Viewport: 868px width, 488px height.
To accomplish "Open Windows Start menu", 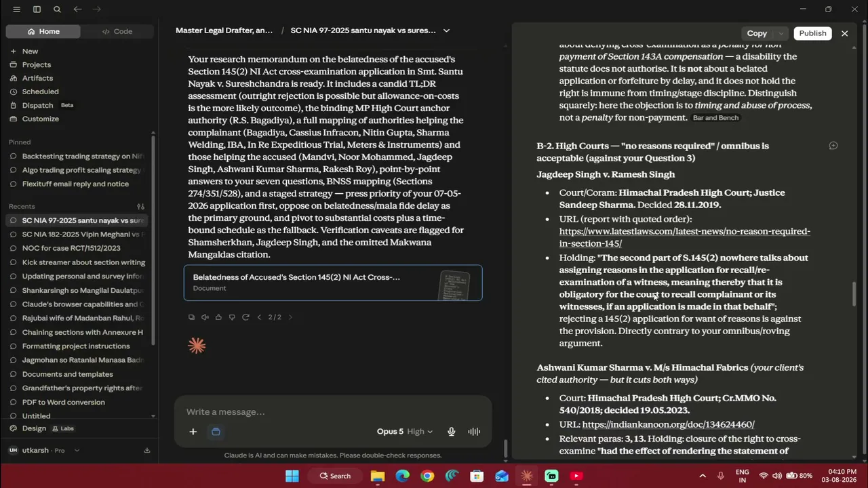I will point(292,476).
